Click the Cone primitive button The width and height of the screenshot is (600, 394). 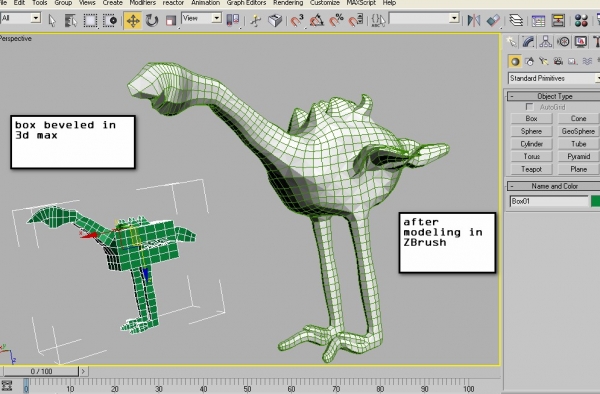(579, 119)
